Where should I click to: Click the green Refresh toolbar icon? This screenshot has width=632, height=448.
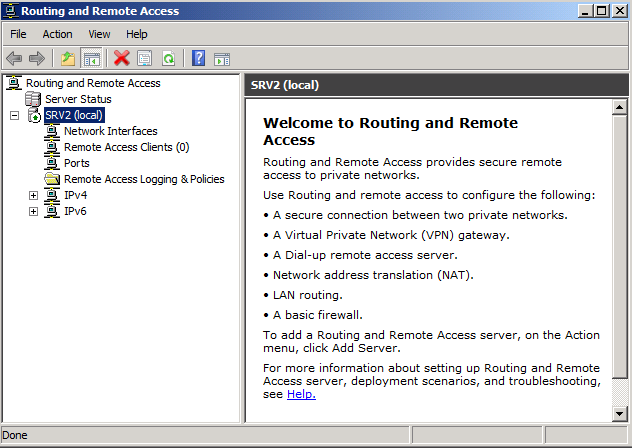(168, 59)
